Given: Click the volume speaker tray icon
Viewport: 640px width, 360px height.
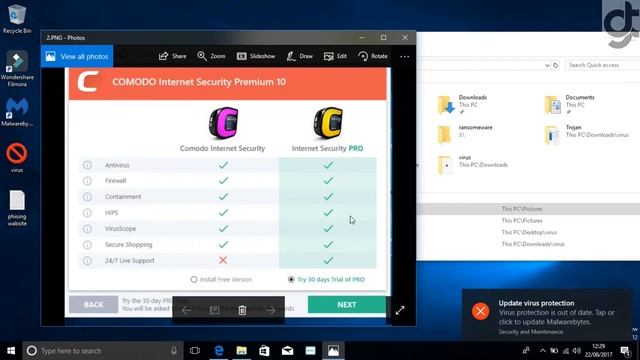Looking at the screenshot, I should pyautogui.click(x=577, y=351).
